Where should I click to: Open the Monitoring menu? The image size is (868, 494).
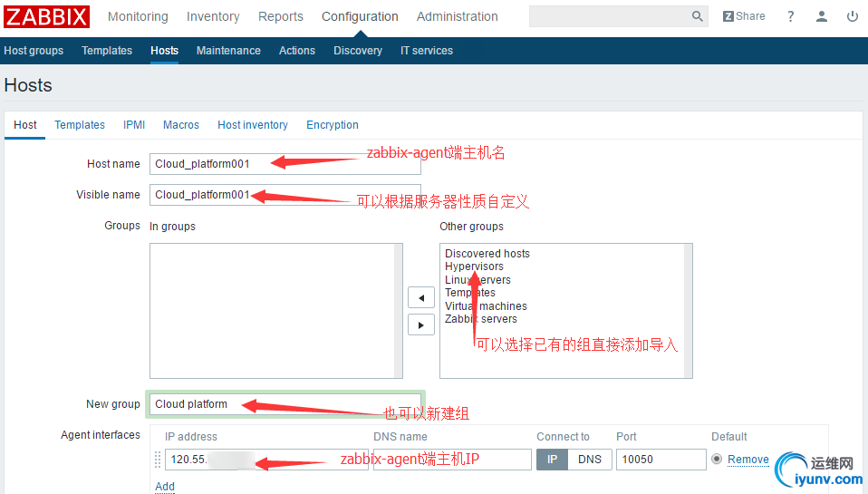click(138, 16)
